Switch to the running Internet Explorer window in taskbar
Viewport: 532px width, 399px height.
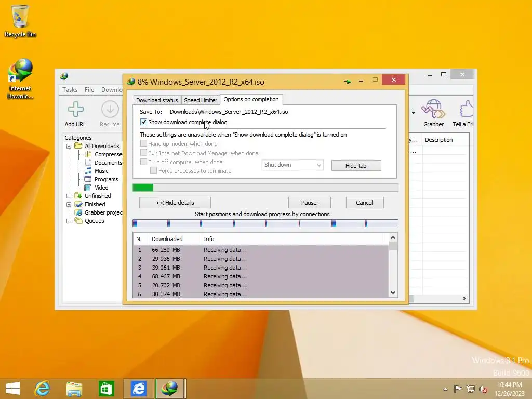tap(138, 389)
